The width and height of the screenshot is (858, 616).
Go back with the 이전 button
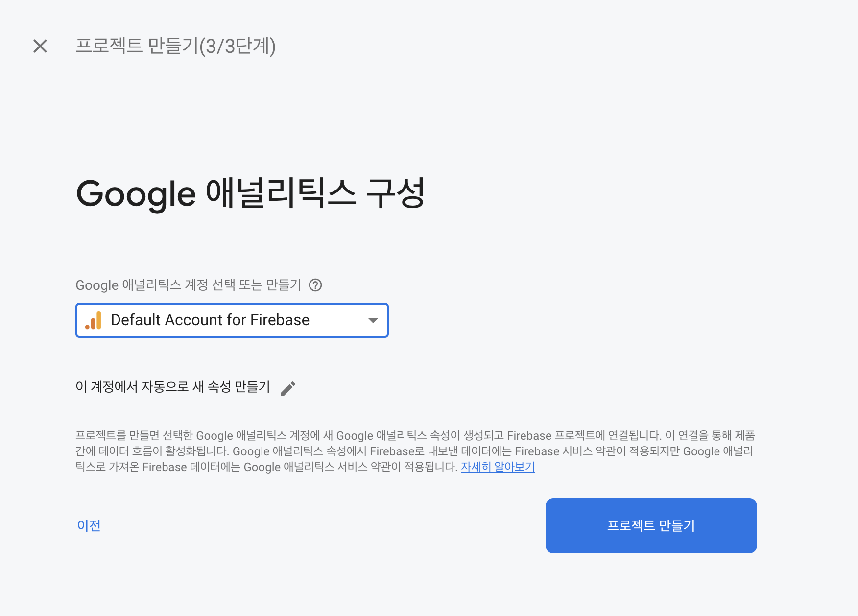[x=89, y=525]
